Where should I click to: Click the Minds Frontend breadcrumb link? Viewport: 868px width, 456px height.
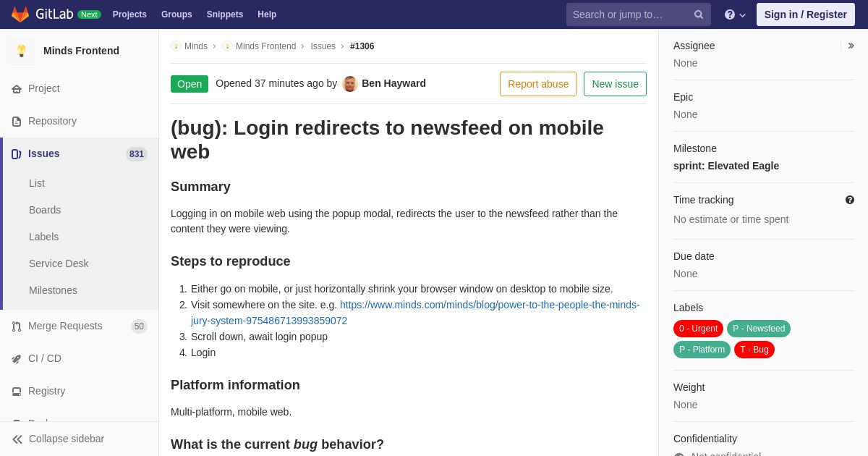coord(265,46)
